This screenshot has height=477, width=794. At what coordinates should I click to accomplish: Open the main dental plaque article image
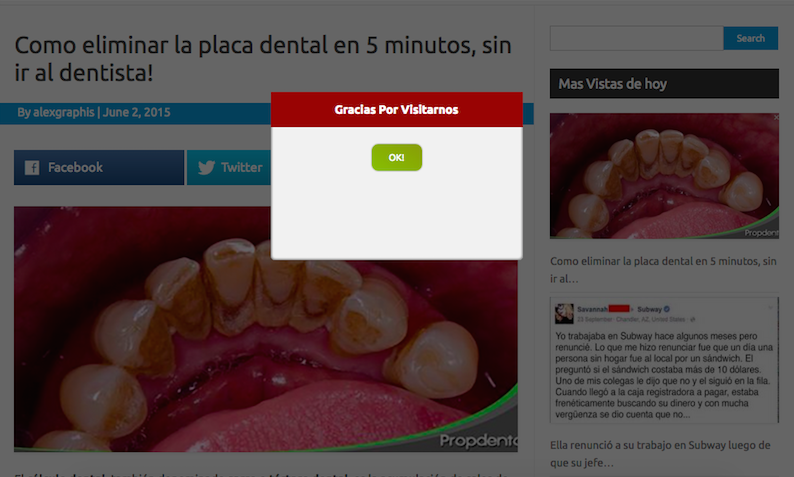tap(266, 329)
